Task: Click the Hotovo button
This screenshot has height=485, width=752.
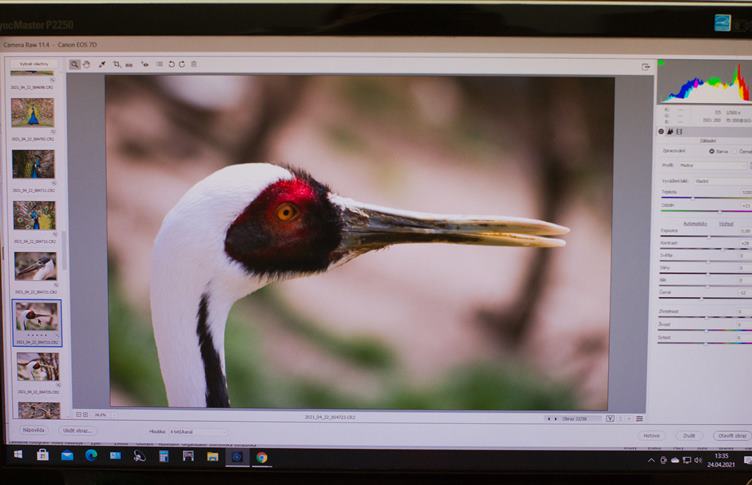Action: point(651,436)
